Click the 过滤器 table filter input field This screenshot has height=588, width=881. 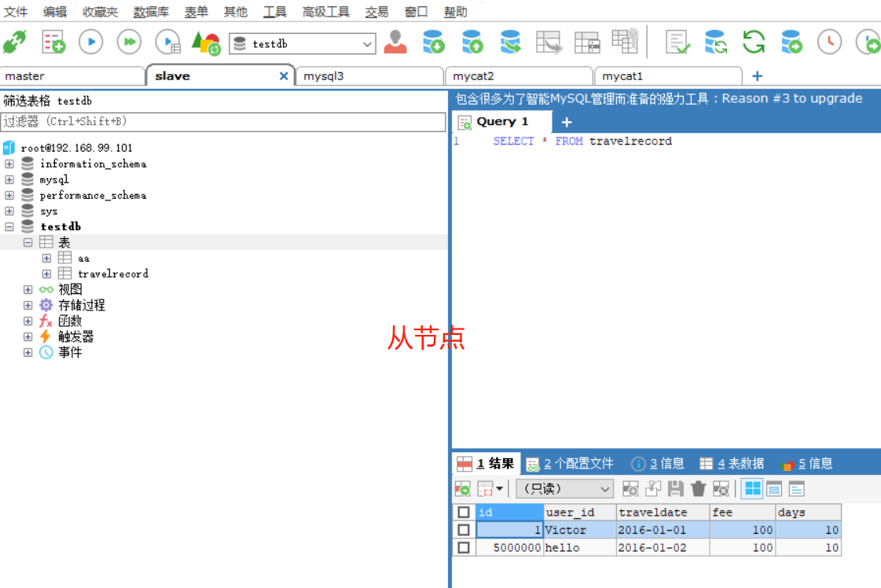click(x=223, y=121)
